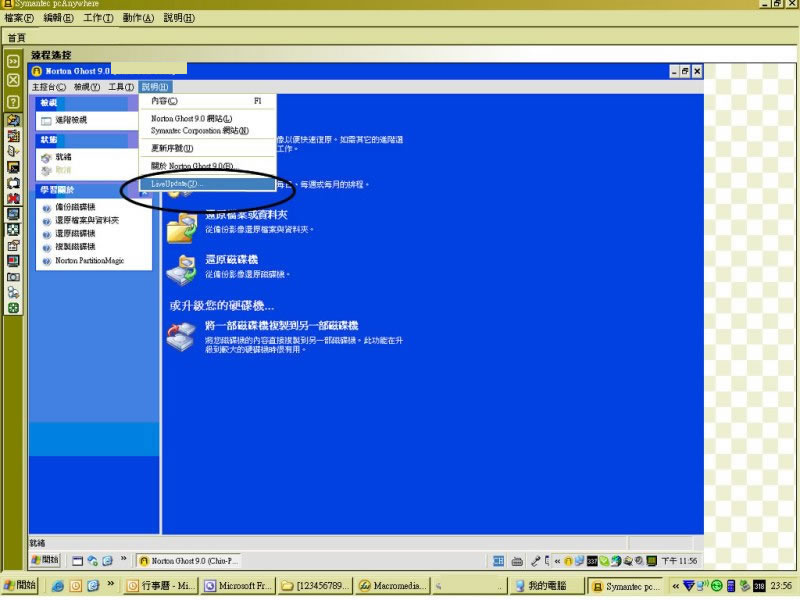
Task: Open Norton Ghost 檢視(V) menu
Action: pos(87,87)
